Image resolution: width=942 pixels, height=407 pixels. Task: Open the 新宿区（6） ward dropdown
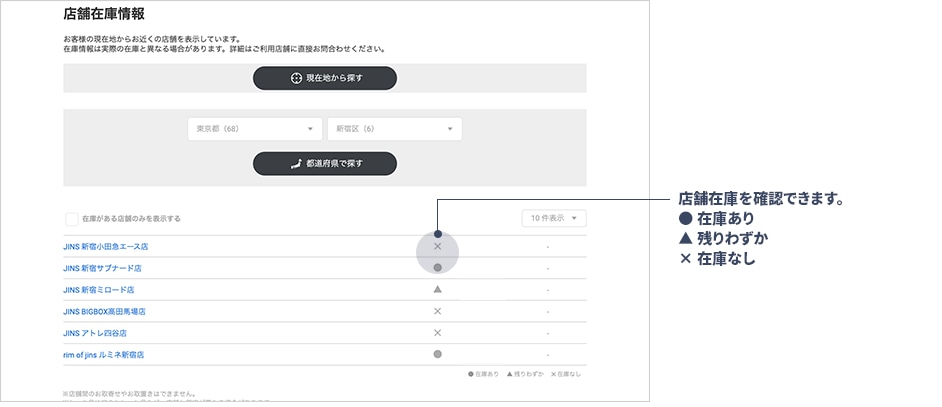click(395, 129)
